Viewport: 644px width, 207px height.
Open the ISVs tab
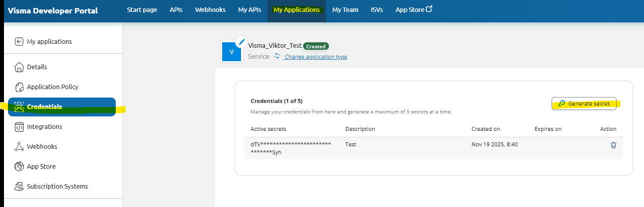point(377,9)
